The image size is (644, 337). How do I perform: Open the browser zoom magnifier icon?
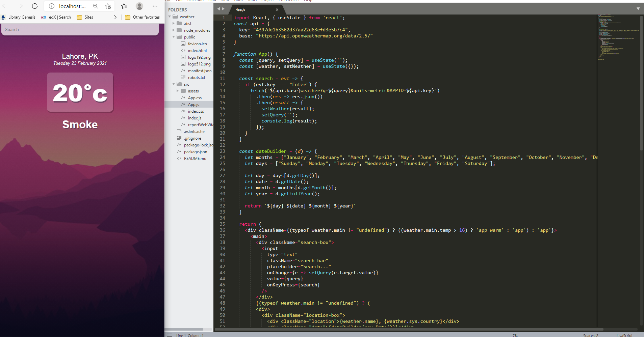coord(96,6)
